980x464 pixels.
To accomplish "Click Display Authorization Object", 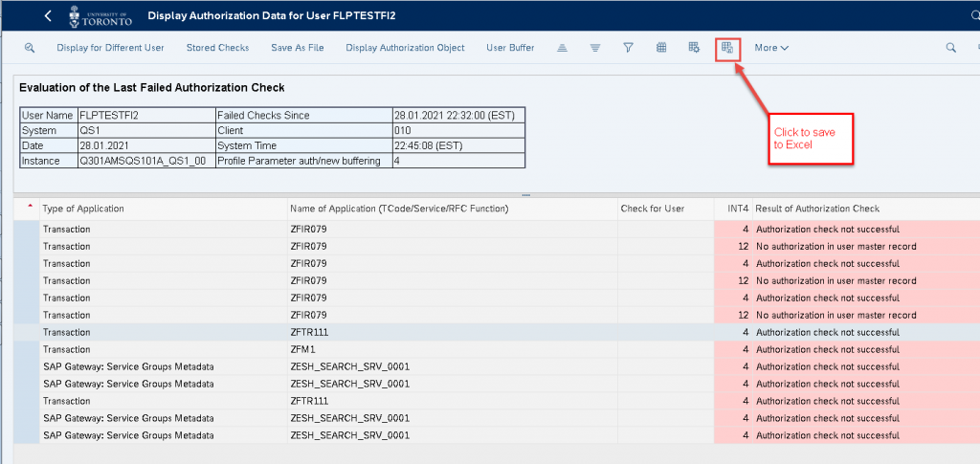I will [405, 48].
